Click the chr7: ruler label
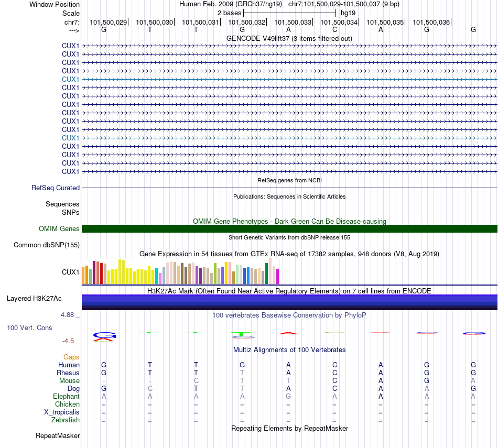498x448 pixels. point(72,22)
